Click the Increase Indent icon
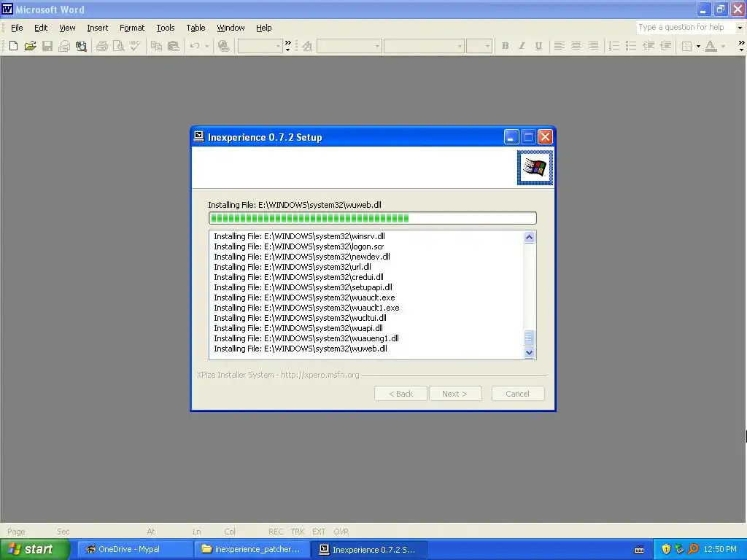The width and height of the screenshot is (747, 560). pyautogui.click(x=665, y=46)
